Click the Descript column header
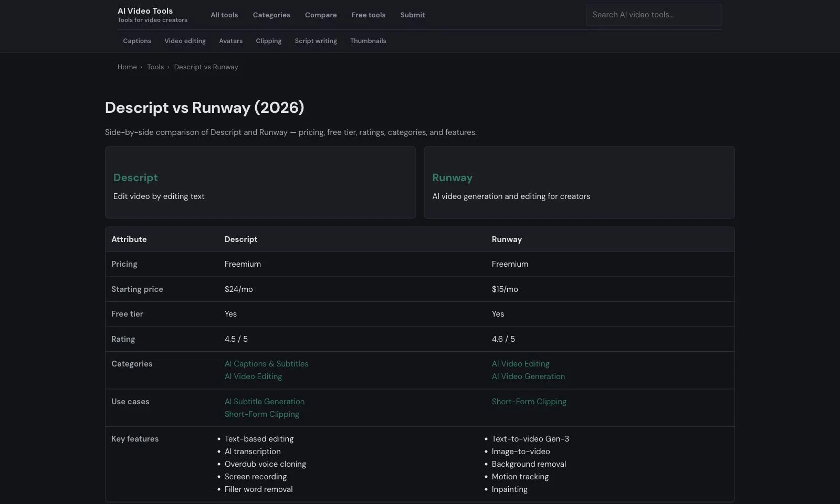 click(241, 239)
